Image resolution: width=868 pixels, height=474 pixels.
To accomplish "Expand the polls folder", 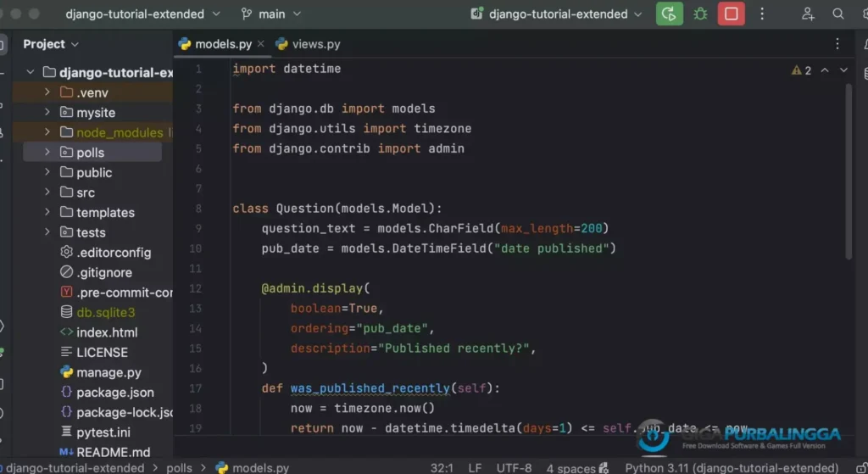I will click(47, 152).
